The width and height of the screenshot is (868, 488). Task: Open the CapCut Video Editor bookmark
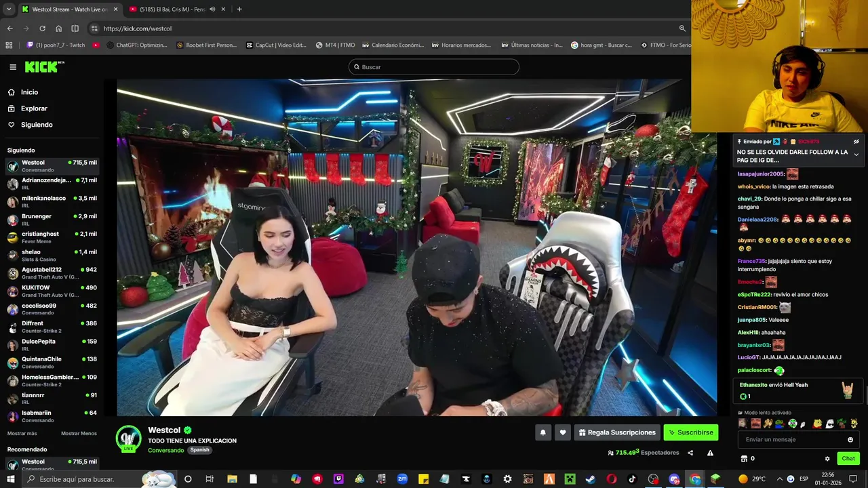point(276,45)
